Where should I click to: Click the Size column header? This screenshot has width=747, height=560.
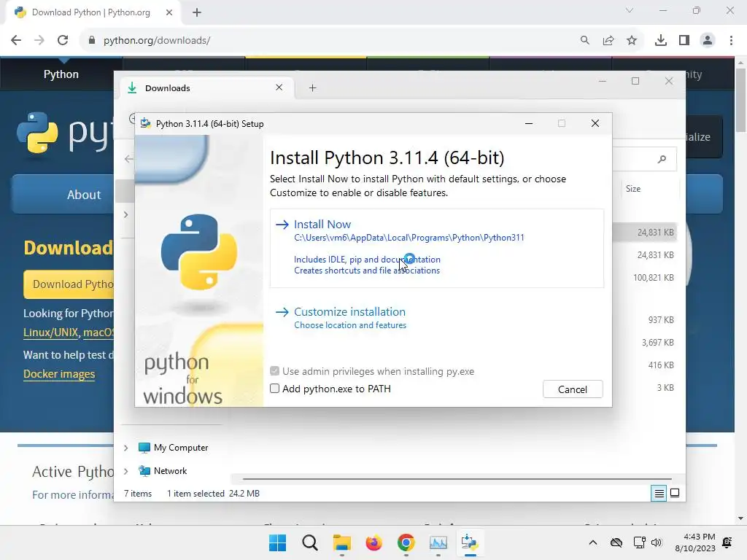click(x=632, y=189)
